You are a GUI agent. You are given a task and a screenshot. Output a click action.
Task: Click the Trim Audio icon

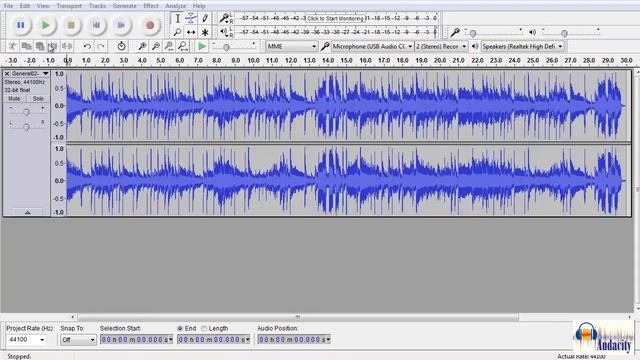point(53,46)
